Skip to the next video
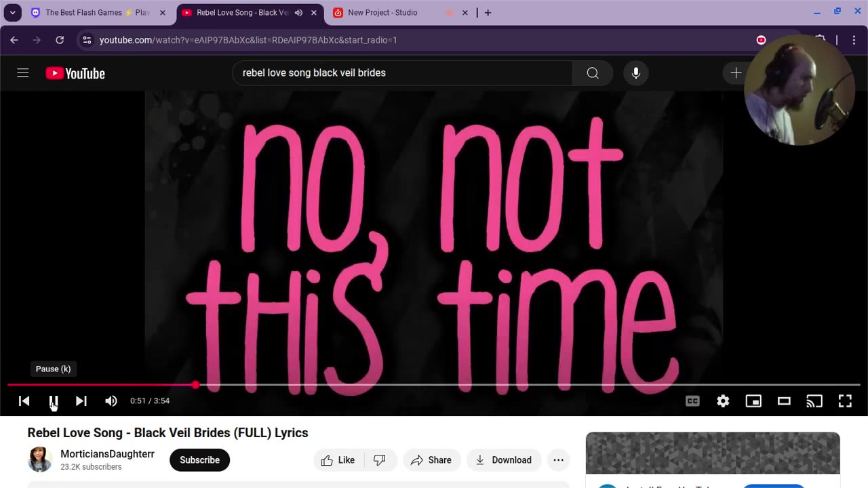 [x=81, y=401]
